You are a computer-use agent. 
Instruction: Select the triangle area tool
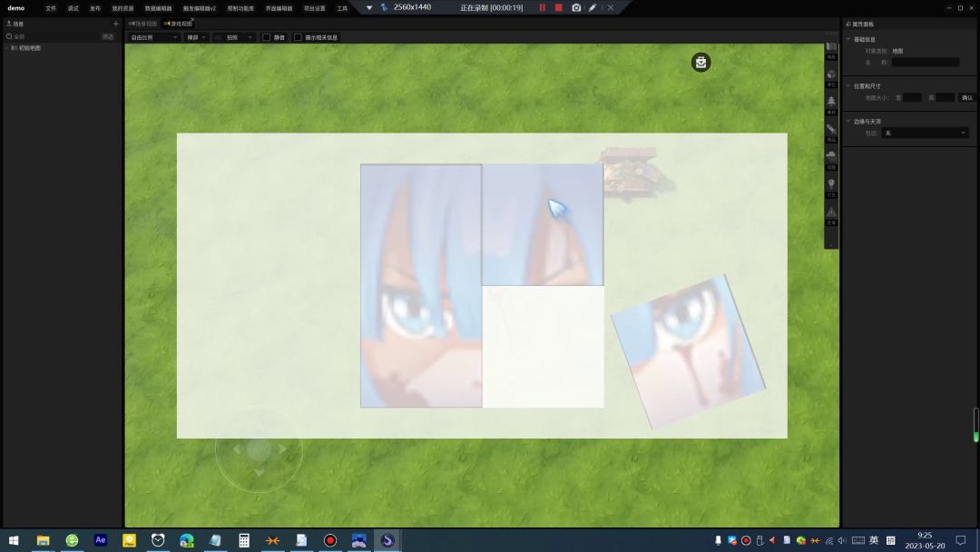tap(831, 212)
